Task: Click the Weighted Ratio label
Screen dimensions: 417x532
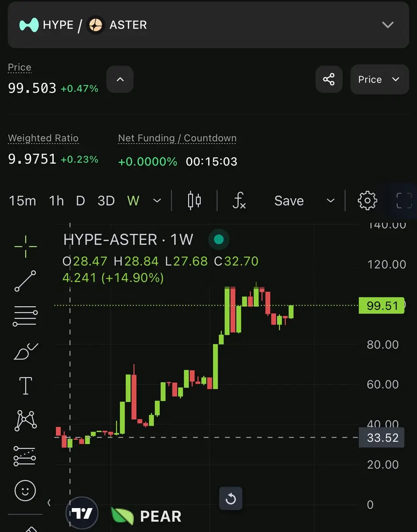Action: click(43, 138)
